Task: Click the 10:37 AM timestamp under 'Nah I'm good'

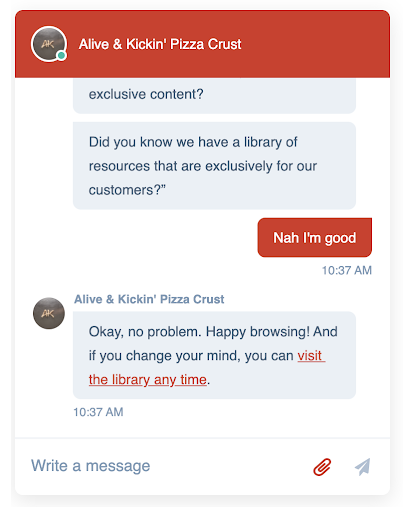Action: [x=347, y=270]
